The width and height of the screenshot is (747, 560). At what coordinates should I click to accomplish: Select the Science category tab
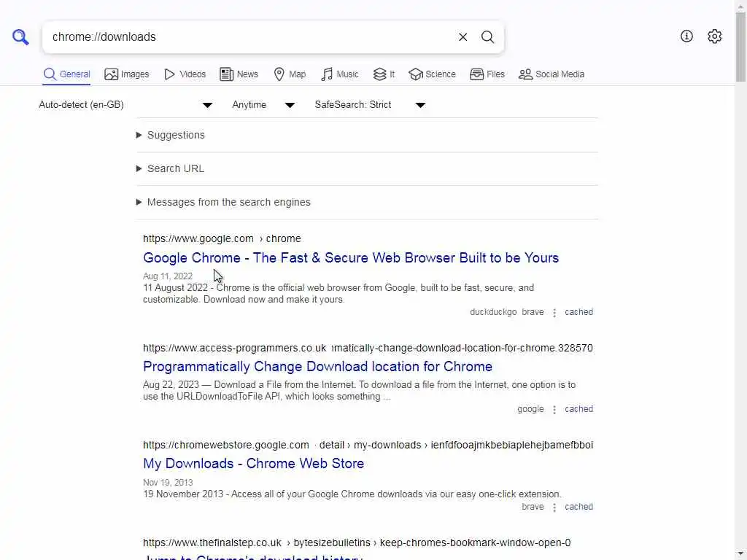pyautogui.click(x=432, y=74)
